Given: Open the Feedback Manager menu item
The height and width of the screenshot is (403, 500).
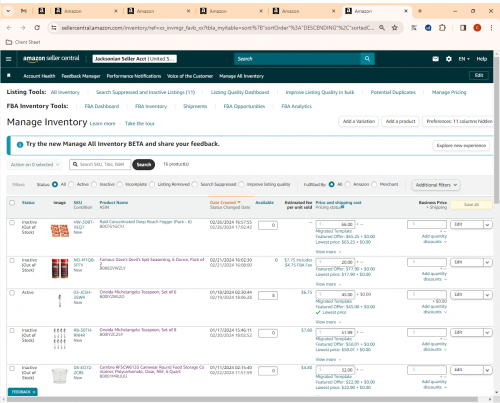Looking at the screenshot, I should (81, 76).
